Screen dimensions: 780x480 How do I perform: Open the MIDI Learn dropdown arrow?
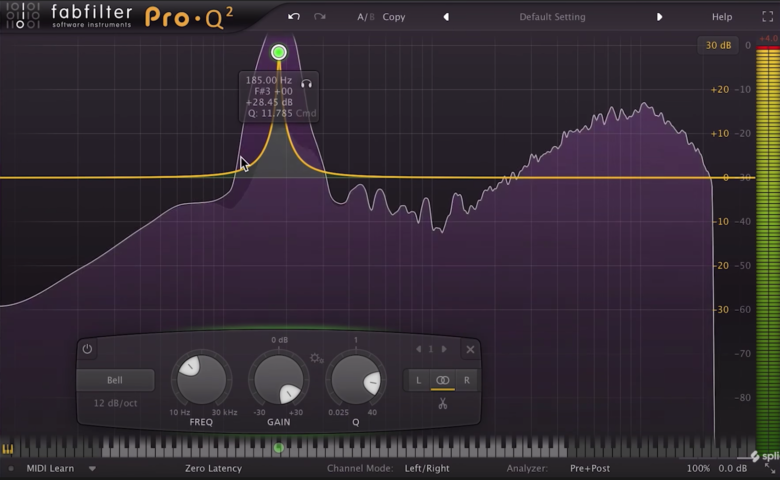click(92, 468)
